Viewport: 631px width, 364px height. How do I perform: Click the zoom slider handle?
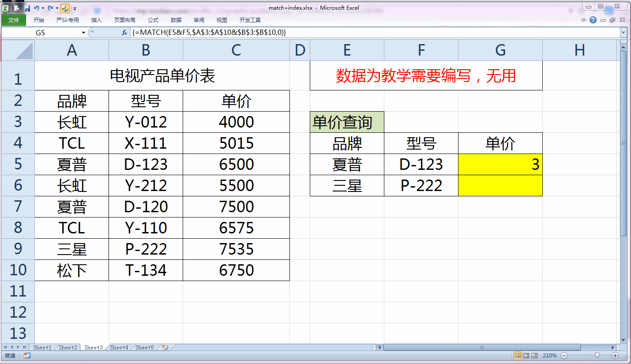coord(597,356)
